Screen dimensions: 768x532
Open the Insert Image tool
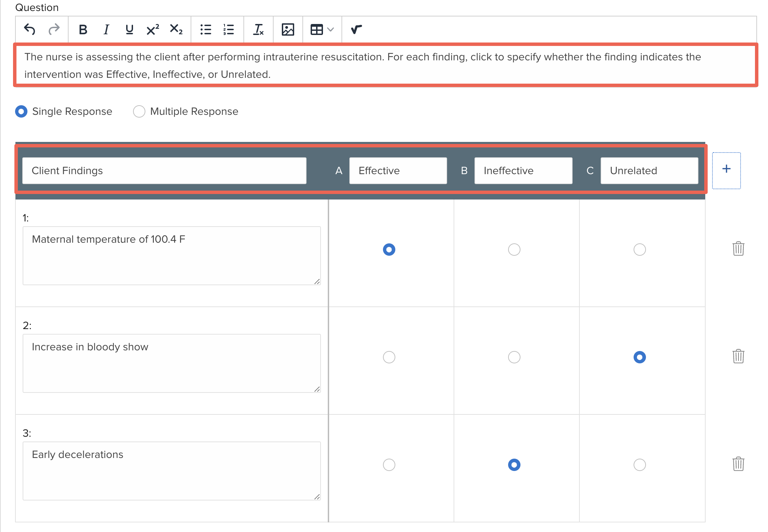click(x=288, y=29)
